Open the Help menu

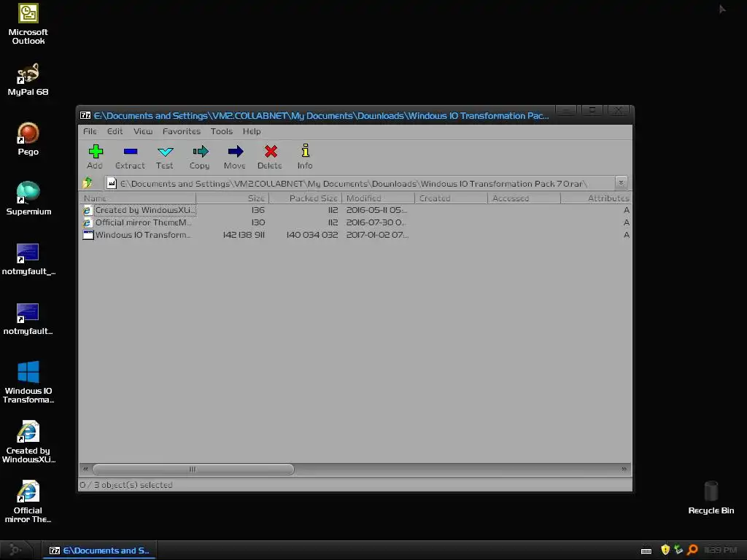252,131
